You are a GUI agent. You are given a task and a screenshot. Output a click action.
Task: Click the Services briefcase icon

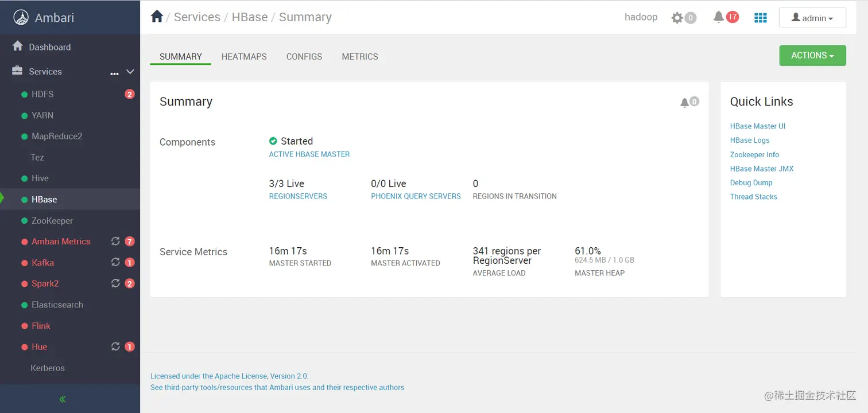[x=18, y=71]
